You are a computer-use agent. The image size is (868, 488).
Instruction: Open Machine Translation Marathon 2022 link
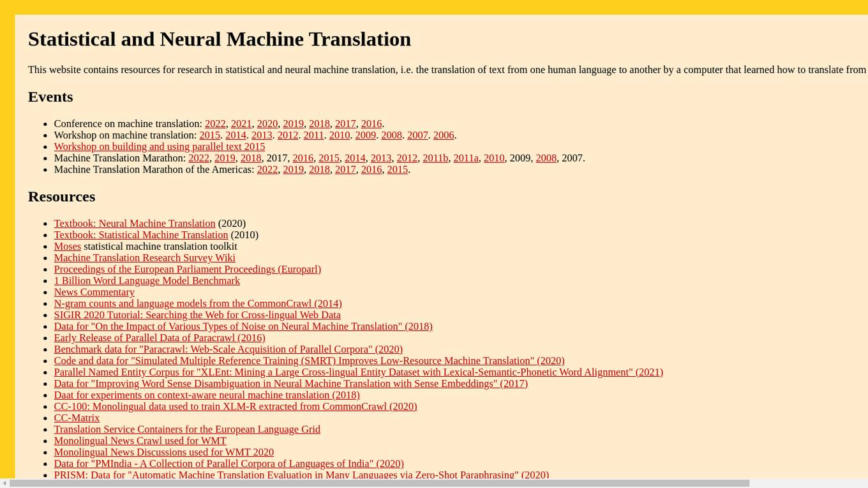pos(198,158)
